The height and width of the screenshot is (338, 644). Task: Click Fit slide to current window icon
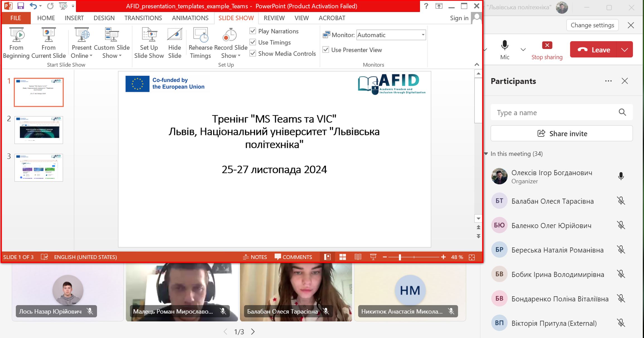pos(472,257)
